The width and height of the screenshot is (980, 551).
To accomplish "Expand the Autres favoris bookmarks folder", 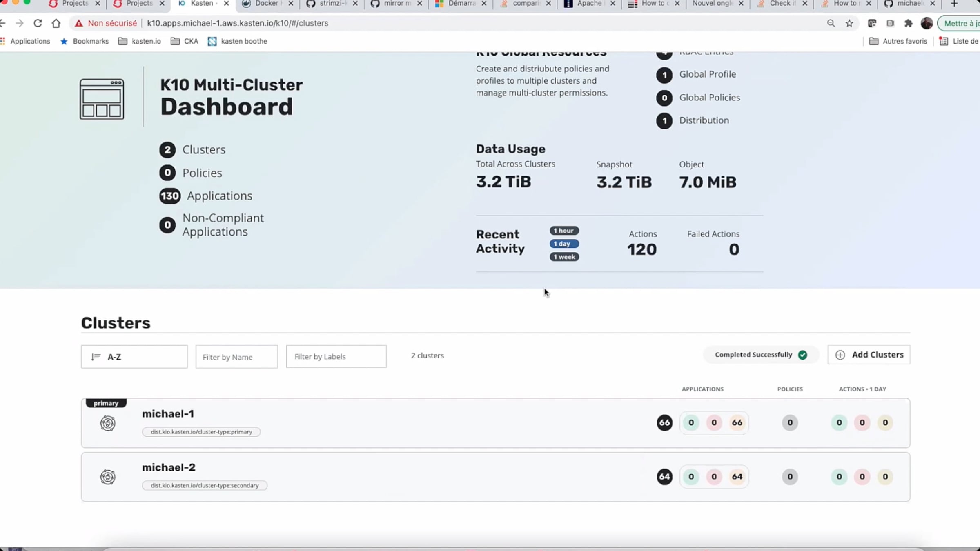I will pos(898,41).
